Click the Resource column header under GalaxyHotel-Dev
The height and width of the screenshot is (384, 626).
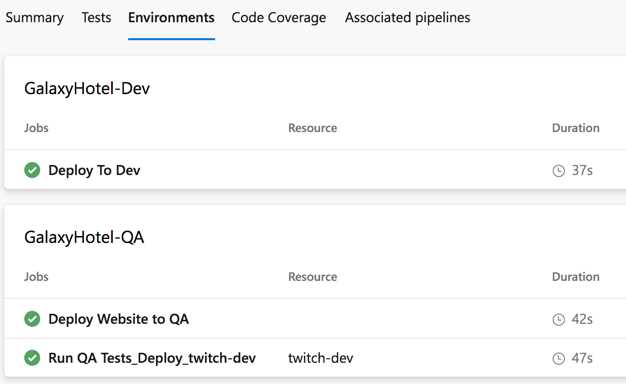313,128
